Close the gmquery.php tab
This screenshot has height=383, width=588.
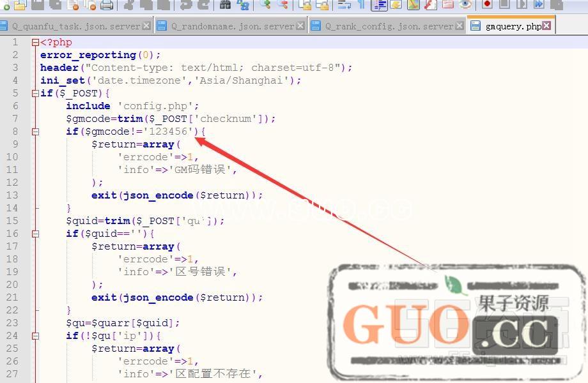(548, 26)
